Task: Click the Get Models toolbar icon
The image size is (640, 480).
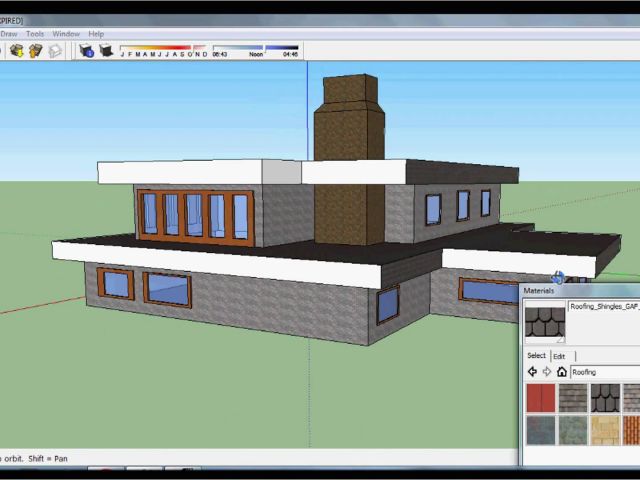Action: (17, 50)
